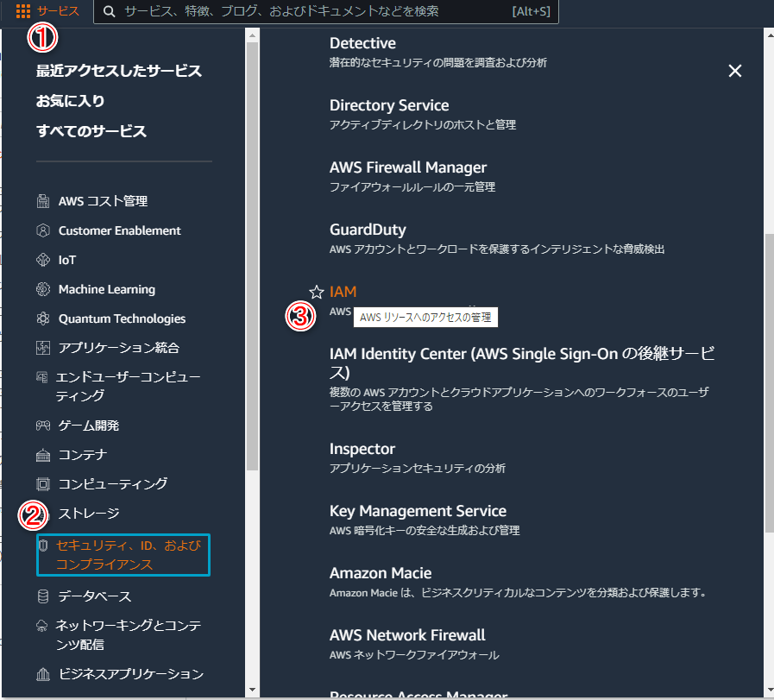Click the Machine Learning category icon
Screen dimensions: 774x700
pos(43,289)
